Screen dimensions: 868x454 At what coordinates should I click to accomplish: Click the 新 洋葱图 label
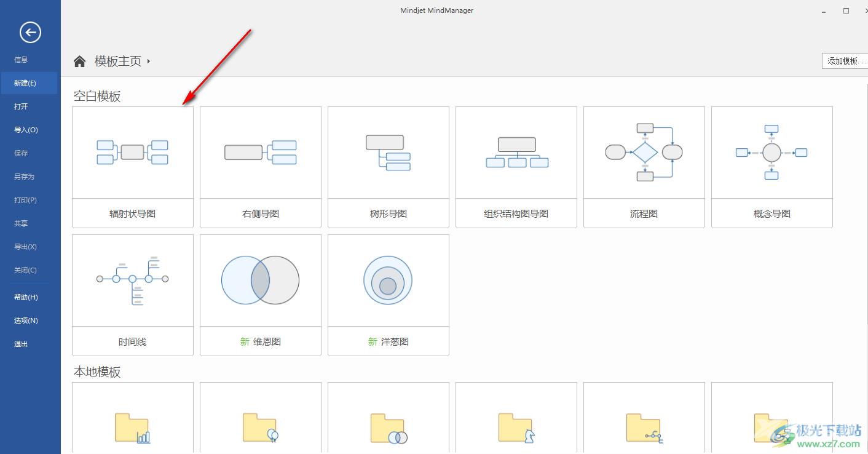(x=389, y=341)
